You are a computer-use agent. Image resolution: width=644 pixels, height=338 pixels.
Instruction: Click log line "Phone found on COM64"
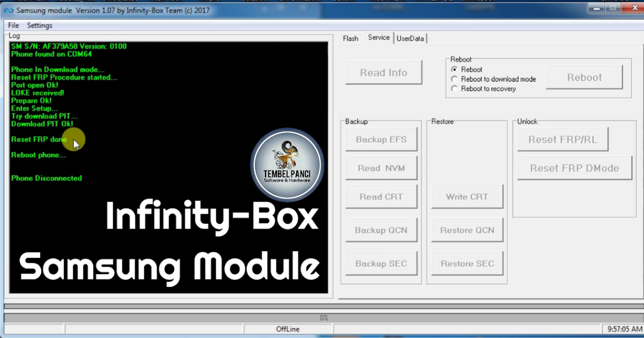tap(52, 54)
